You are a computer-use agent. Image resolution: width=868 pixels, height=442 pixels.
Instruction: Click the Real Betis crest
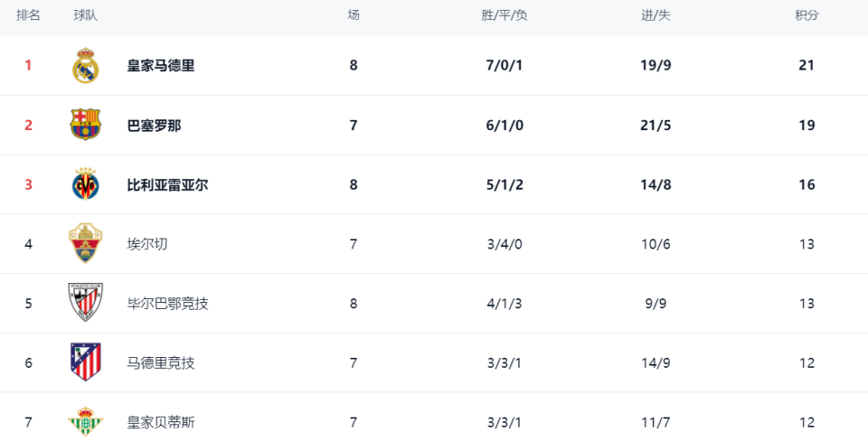point(86,421)
